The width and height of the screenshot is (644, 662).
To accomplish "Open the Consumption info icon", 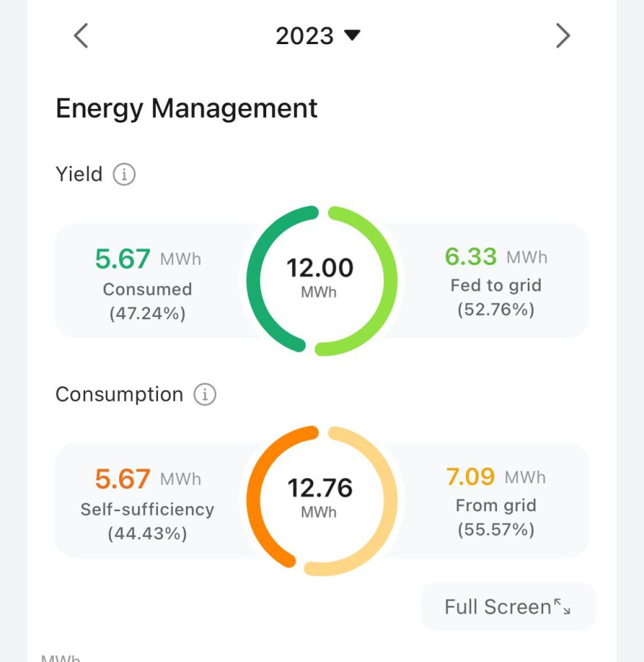I will pos(204,395).
